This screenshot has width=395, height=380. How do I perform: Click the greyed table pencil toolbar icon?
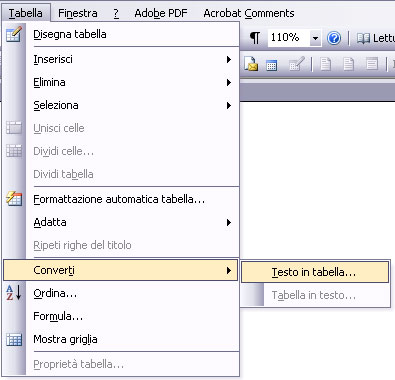[x=297, y=64]
